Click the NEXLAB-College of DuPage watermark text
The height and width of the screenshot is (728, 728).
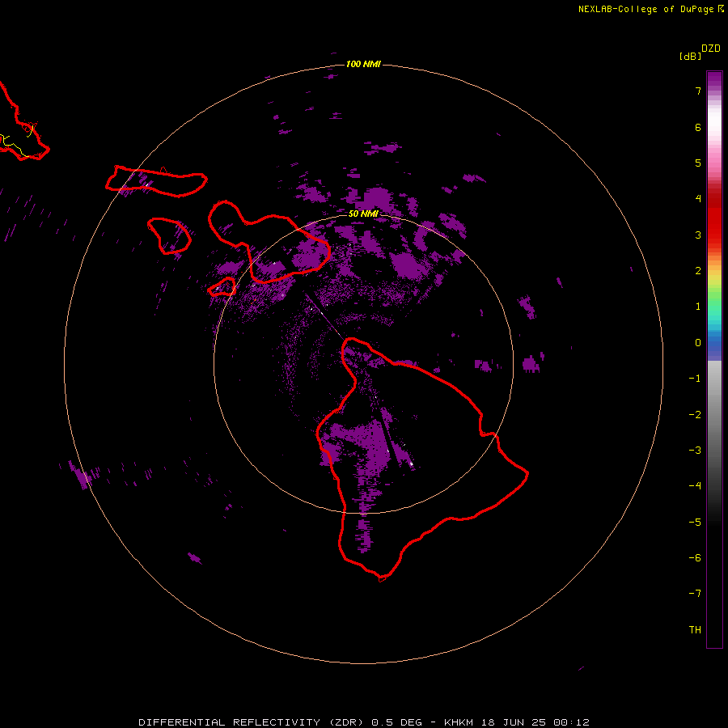click(651, 9)
